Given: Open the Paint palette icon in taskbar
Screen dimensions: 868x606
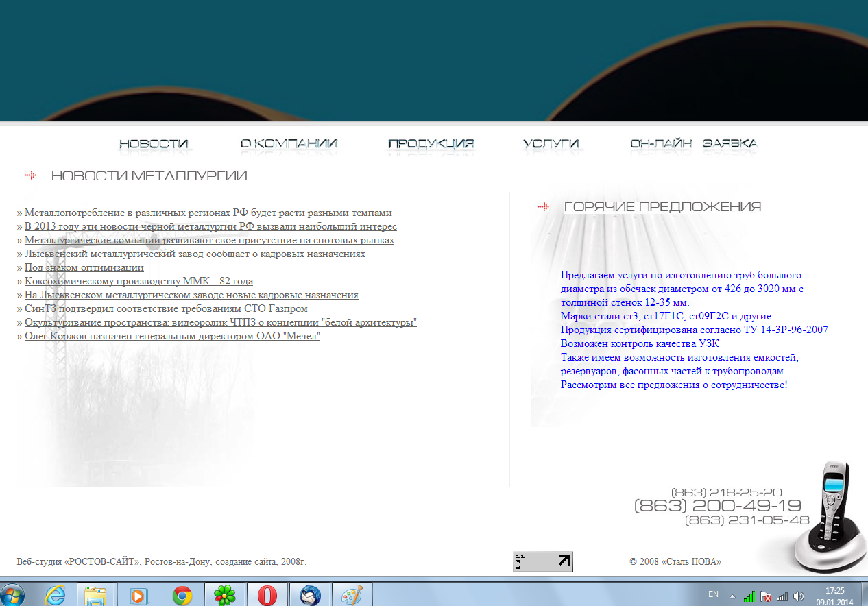Looking at the screenshot, I should [351, 595].
